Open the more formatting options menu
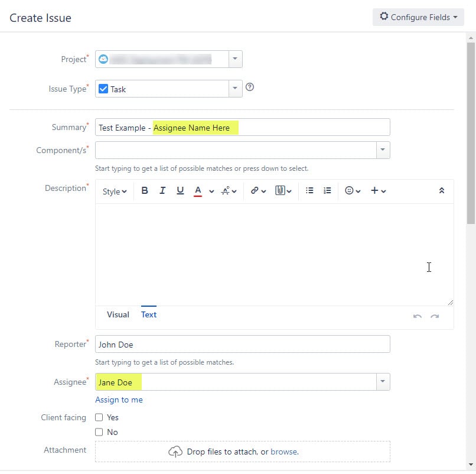The image size is (476, 474). click(x=229, y=191)
